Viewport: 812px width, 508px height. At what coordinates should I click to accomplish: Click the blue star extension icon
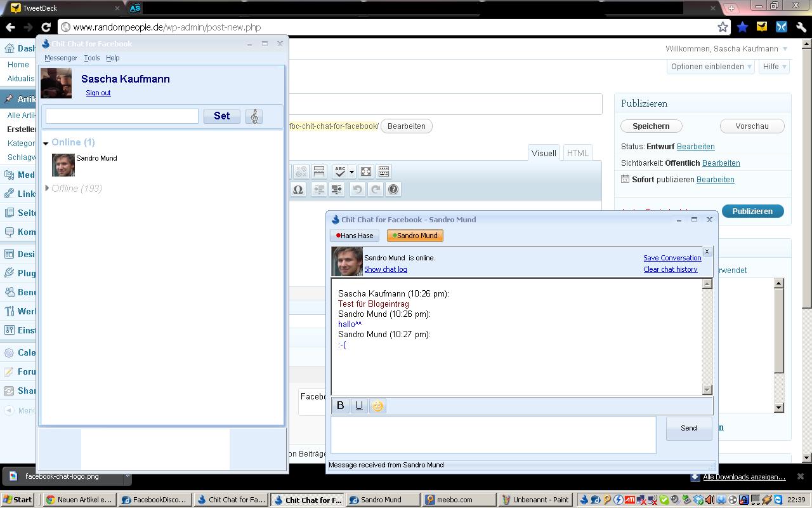[x=742, y=27]
